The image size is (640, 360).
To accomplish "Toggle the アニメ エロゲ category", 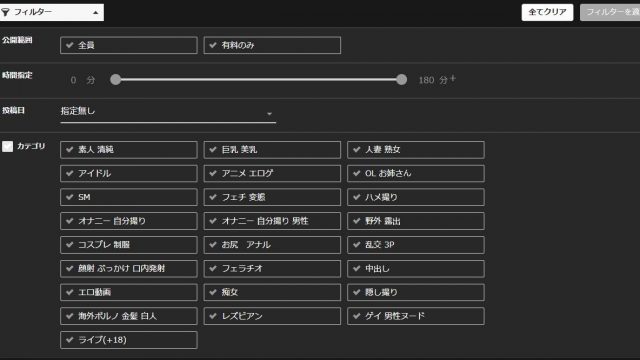I will [272, 173].
